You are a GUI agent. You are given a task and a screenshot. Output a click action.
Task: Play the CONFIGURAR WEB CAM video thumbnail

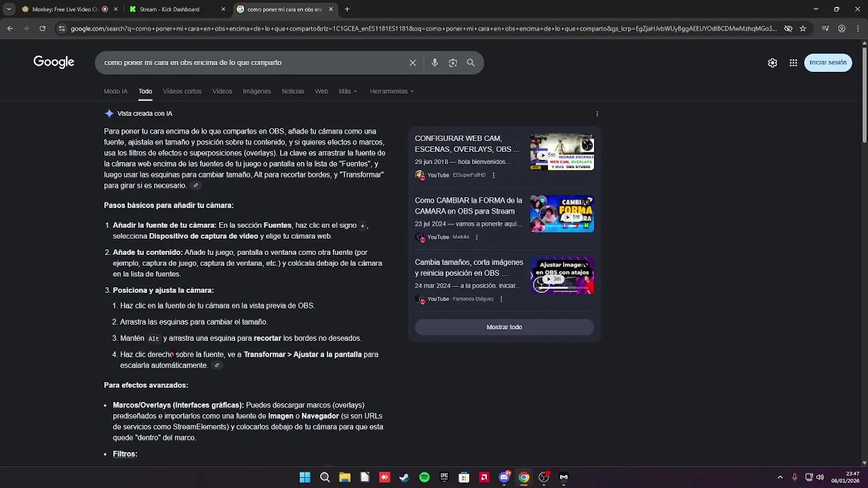pos(562,152)
